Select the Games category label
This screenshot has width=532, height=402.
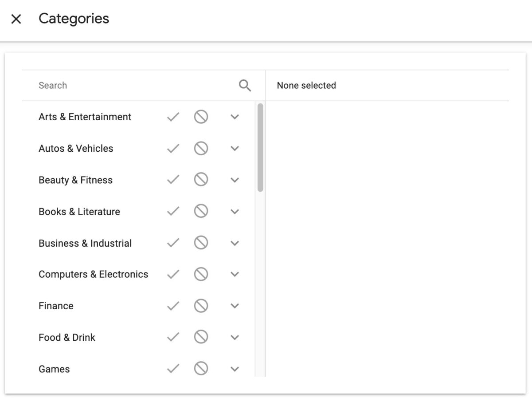[54, 369]
